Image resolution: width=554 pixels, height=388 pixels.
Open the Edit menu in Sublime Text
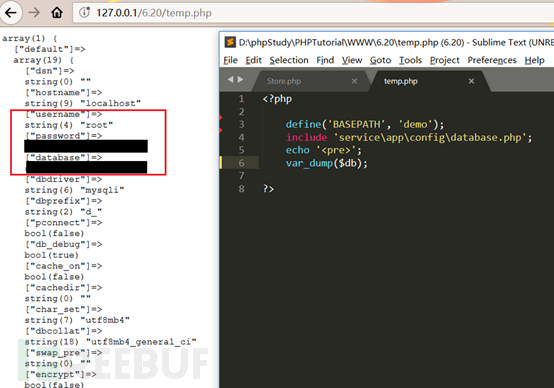253,60
